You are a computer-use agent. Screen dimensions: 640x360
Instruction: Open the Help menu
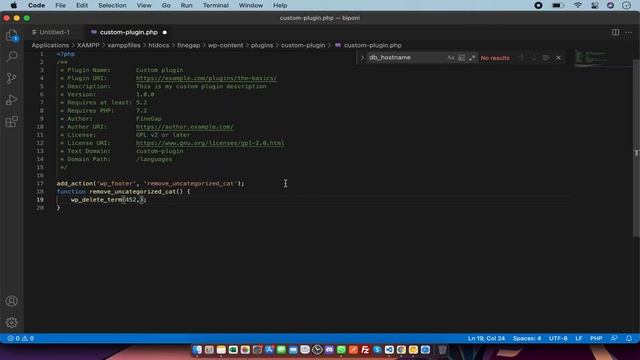point(280,5)
